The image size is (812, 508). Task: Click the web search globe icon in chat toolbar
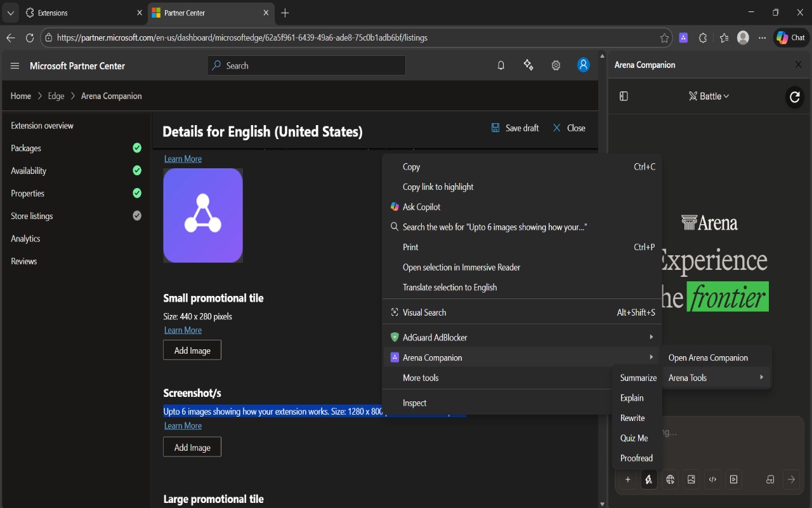[670, 479]
